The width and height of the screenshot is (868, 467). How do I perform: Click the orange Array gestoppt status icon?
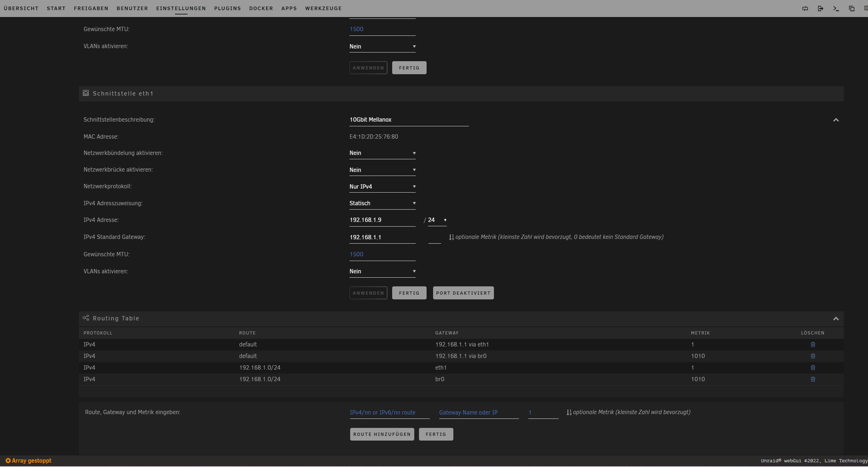8,460
